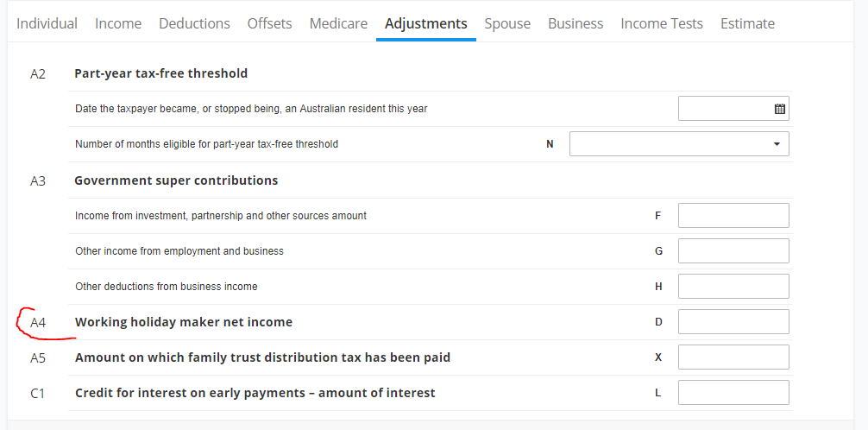Click the other employment income field G
868x430 pixels.
click(x=733, y=251)
